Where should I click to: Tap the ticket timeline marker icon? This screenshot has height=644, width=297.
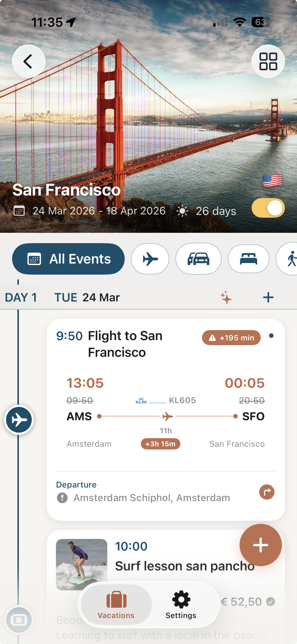tap(19, 620)
